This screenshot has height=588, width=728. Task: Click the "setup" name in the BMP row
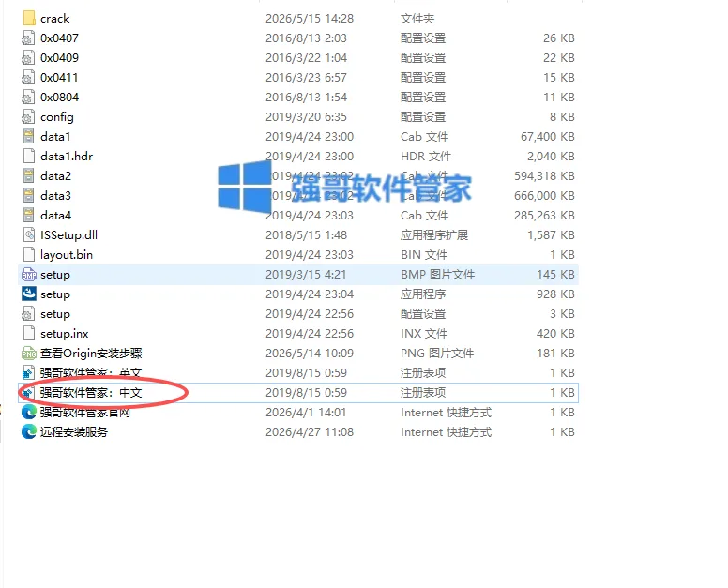click(55, 275)
